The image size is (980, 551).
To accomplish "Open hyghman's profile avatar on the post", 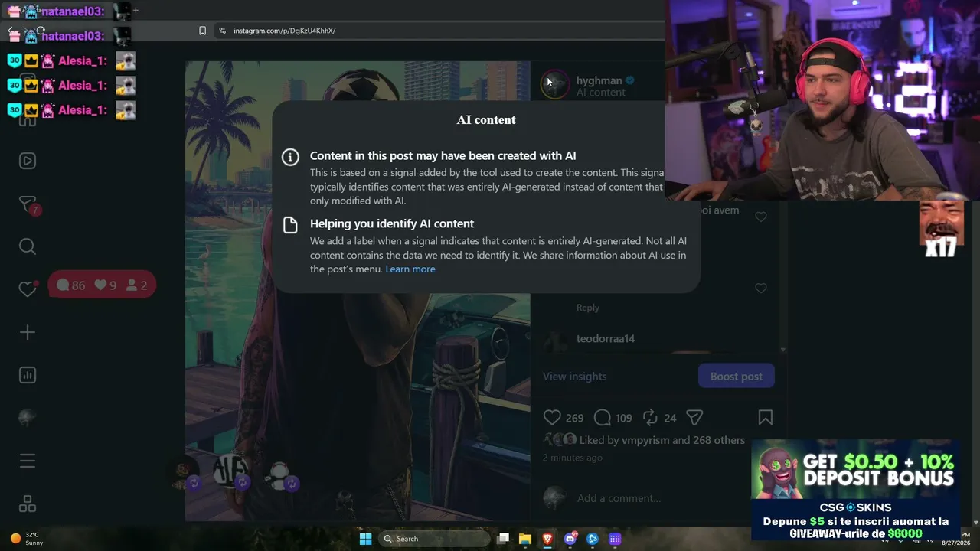I will [x=555, y=84].
